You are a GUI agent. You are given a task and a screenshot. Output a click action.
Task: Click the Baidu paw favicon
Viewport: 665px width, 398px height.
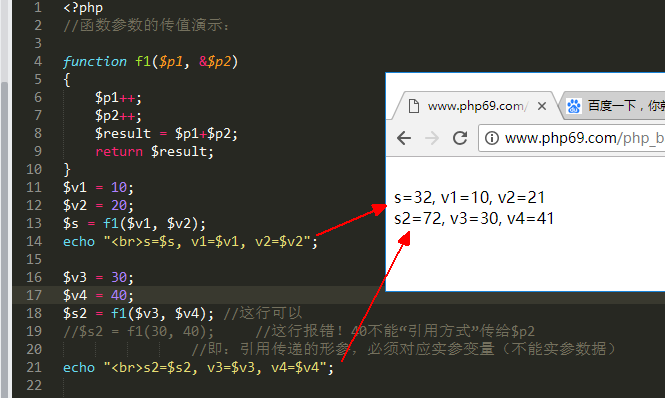(574, 106)
